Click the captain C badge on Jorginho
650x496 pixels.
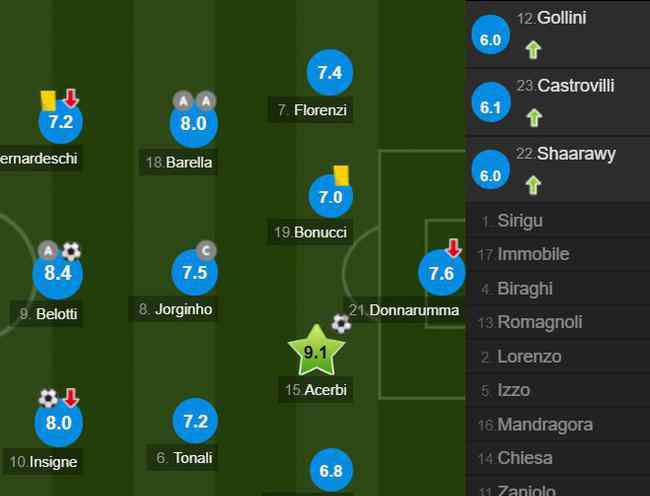(206, 251)
